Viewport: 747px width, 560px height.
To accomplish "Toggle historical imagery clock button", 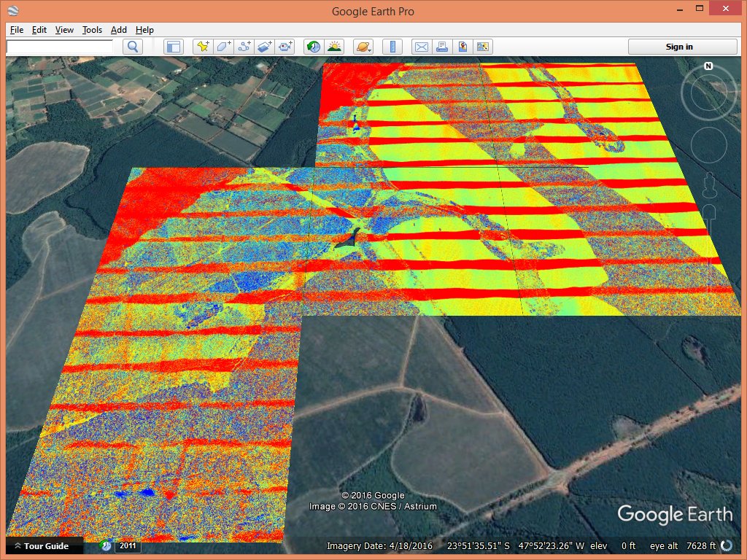I will pyautogui.click(x=313, y=47).
